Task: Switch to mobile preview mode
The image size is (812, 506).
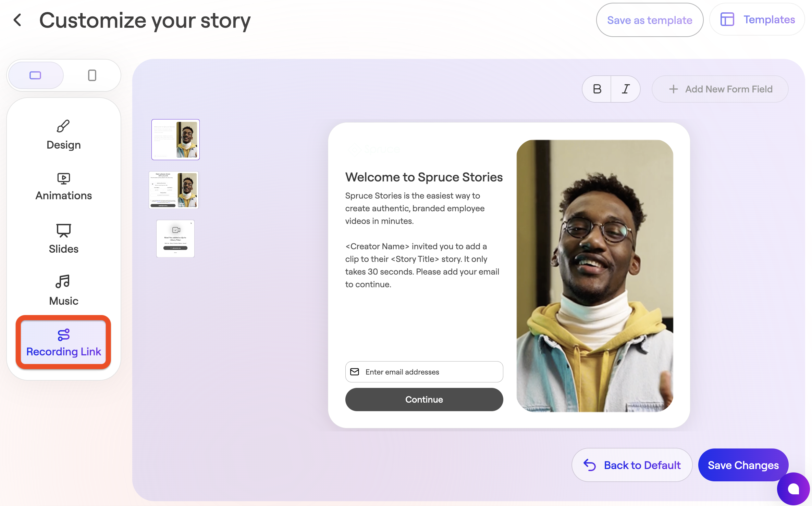Action: pos(92,75)
